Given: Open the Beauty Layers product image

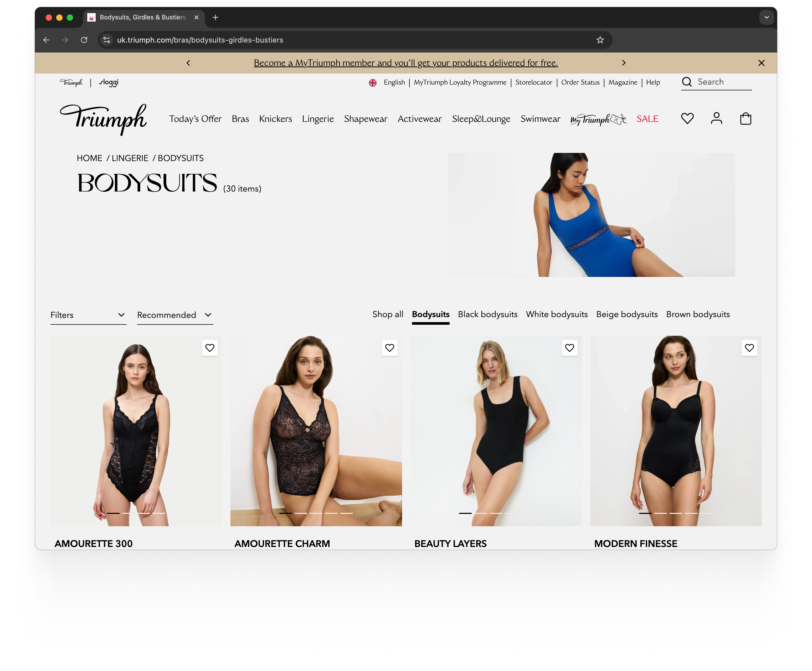Looking at the screenshot, I should click(x=496, y=431).
